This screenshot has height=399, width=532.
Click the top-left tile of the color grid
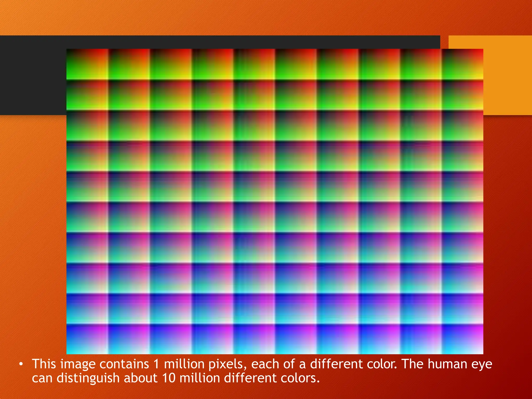coord(87,64)
